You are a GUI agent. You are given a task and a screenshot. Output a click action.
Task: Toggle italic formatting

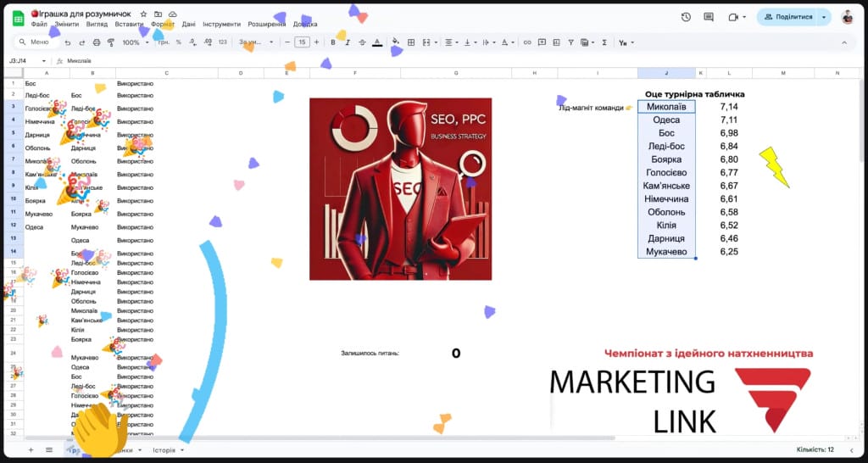[348, 42]
